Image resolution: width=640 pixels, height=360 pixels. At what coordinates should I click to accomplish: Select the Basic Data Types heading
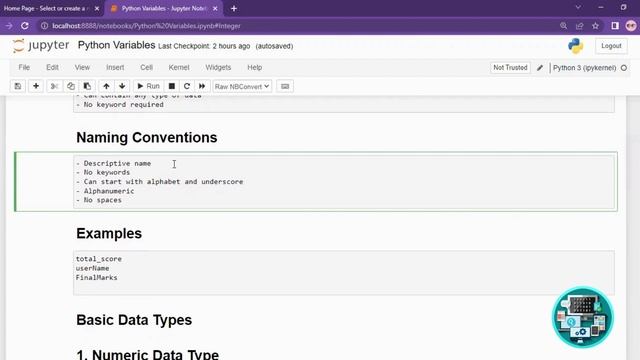134,320
